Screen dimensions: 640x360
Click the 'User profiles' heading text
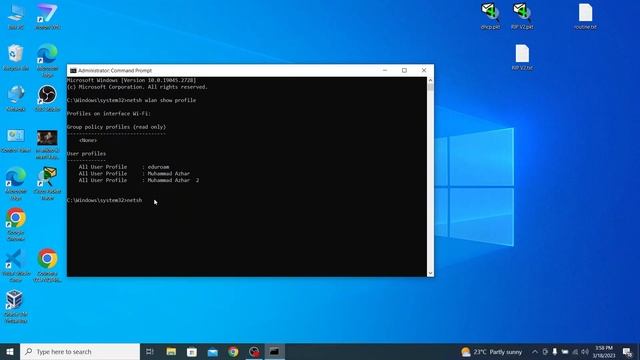pos(86,153)
